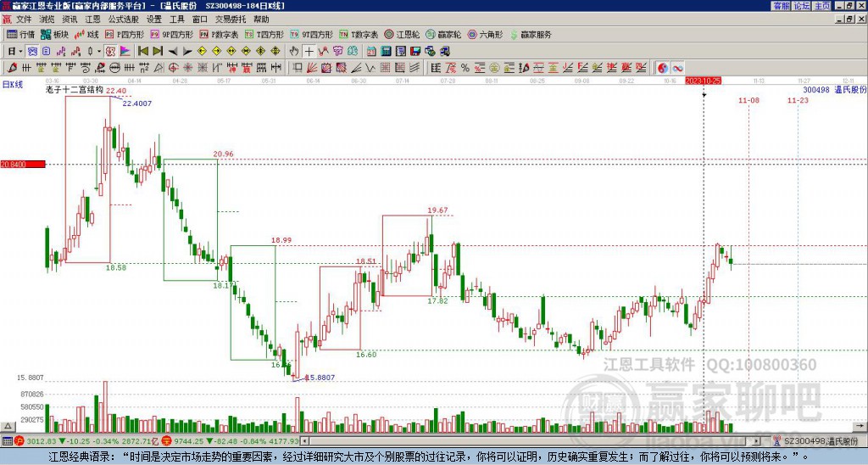The width and height of the screenshot is (868, 465).
Task: Open the 9P四方形 tool
Action: point(172,34)
